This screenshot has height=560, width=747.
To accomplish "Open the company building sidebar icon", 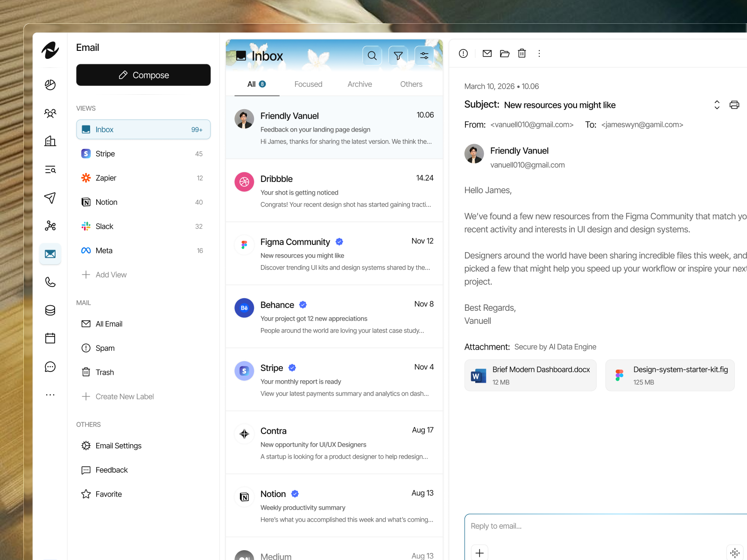I will (x=50, y=141).
